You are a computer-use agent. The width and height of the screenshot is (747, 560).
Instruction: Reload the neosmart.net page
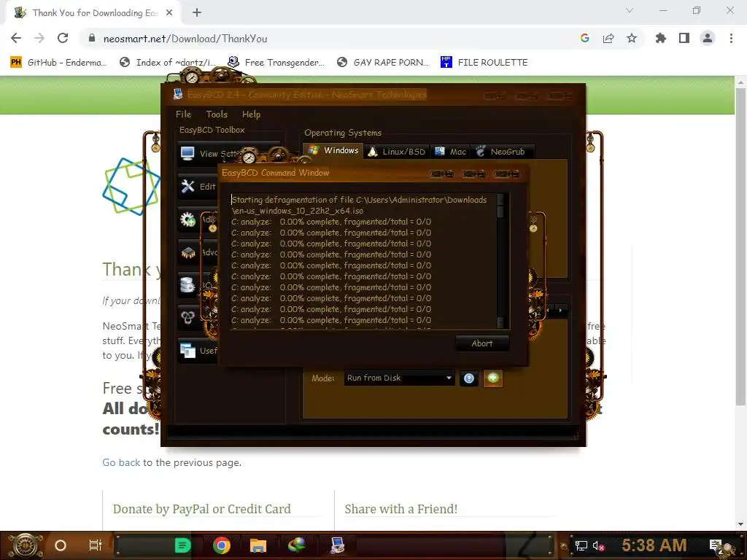(63, 39)
